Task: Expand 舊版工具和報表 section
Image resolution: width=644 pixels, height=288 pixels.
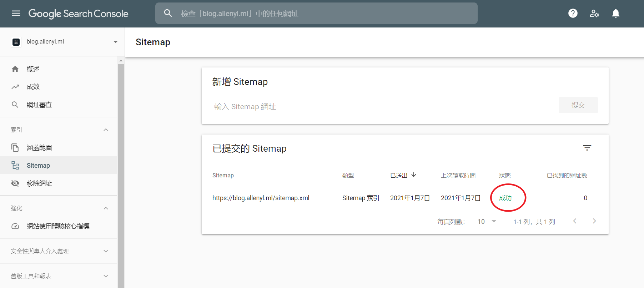Action: point(106,276)
